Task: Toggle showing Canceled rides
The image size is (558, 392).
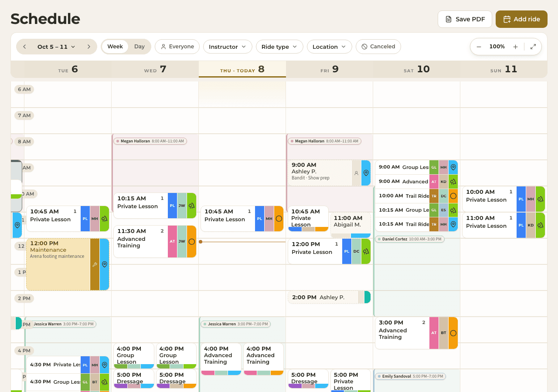Action: click(x=378, y=47)
